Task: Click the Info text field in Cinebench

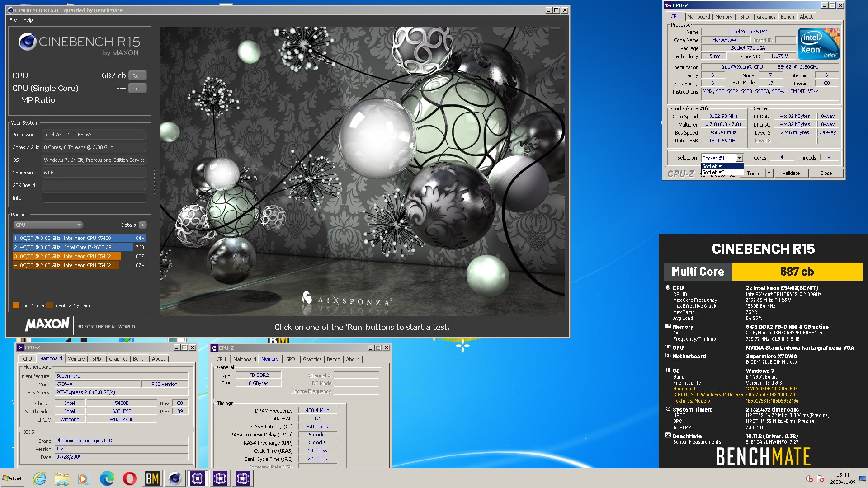Action: 94,198
